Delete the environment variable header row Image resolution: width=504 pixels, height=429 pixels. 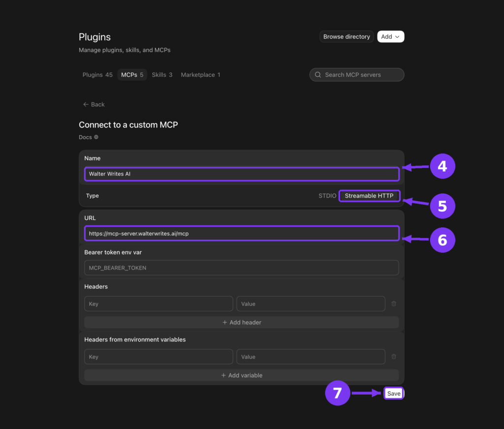point(394,357)
